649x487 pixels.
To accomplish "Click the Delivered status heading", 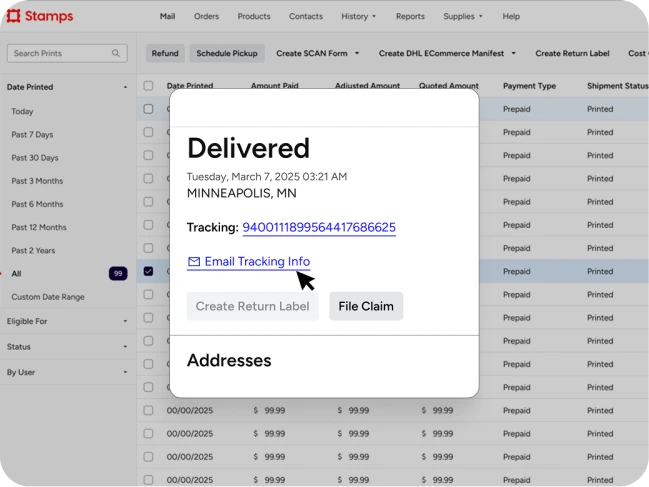I will click(248, 148).
